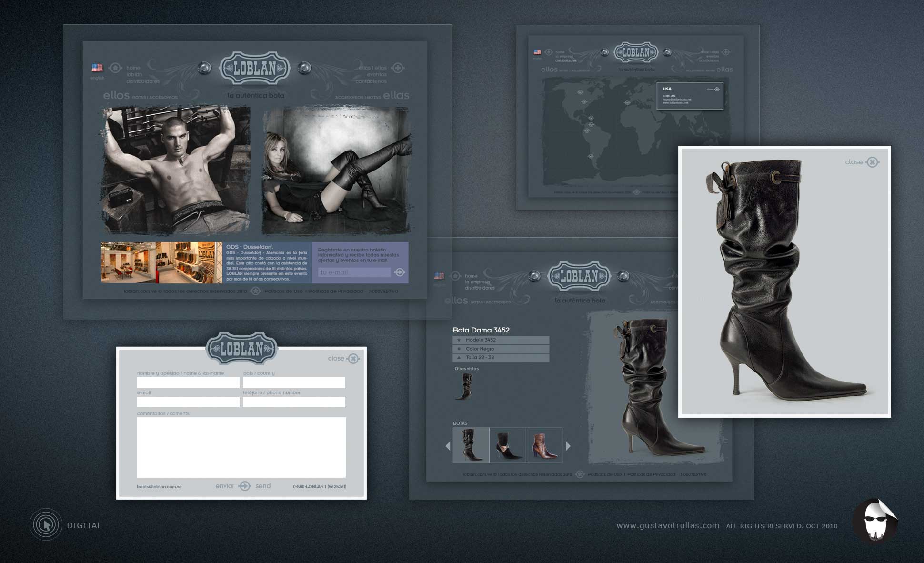The image size is (924, 563).
Task: Close the USA distributor info box
Action: click(717, 89)
